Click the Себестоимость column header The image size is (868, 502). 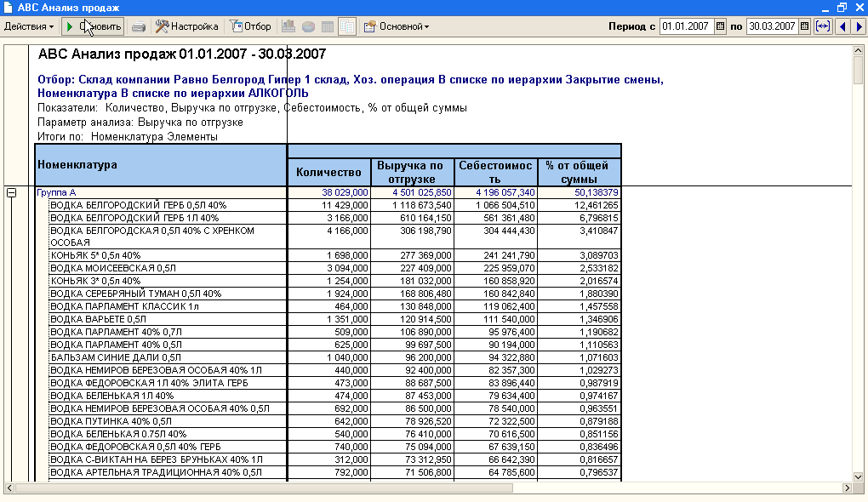click(x=495, y=172)
